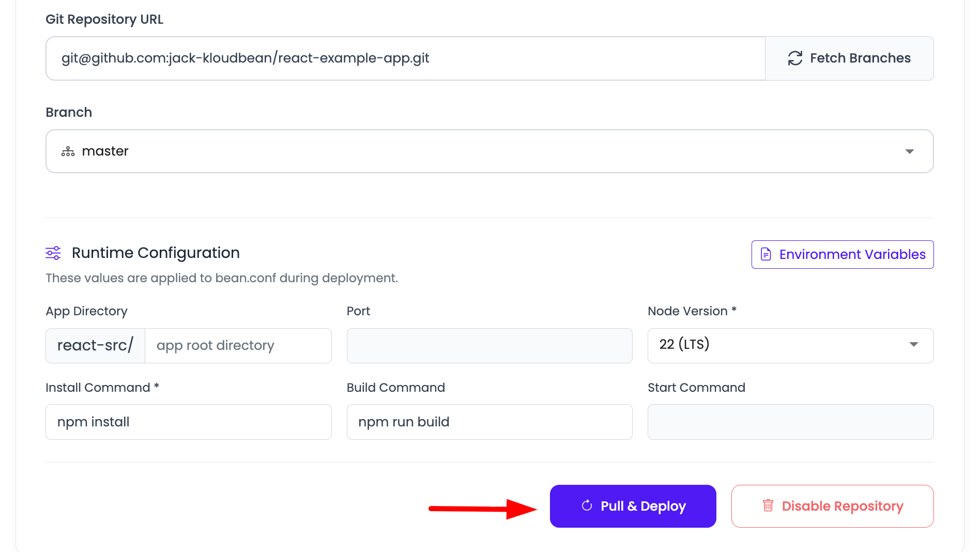The height and width of the screenshot is (552, 980).
Task: Click the Port input field
Action: click(x=489, y=346)
